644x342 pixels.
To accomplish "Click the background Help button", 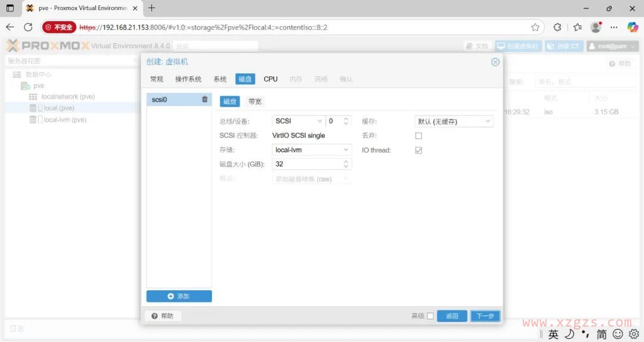I will click(620, 64).
